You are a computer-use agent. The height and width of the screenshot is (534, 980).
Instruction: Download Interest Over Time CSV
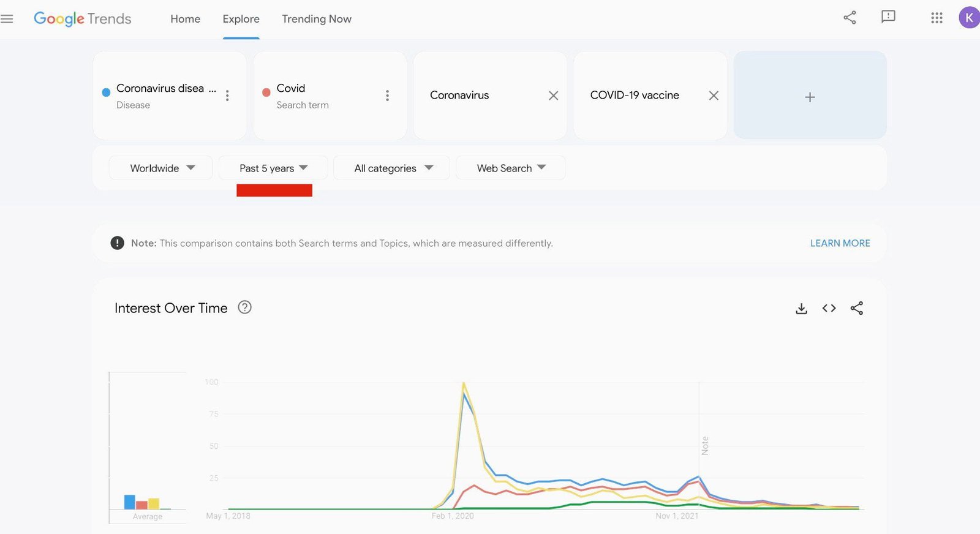(x=801, y=309)
